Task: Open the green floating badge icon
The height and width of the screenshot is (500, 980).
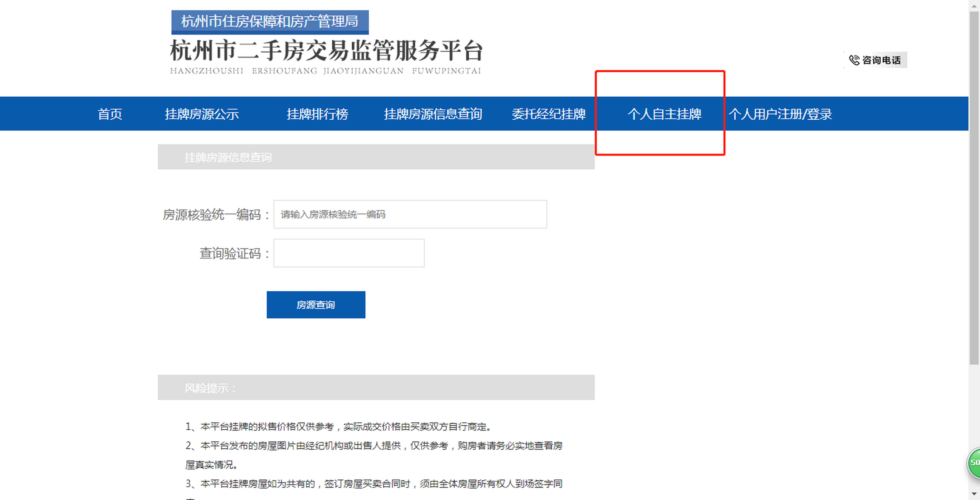Action: (974, 463)
